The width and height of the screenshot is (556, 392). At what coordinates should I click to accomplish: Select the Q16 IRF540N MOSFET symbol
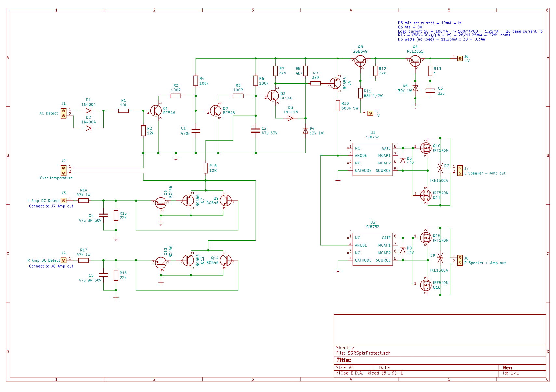pos(426,285)
